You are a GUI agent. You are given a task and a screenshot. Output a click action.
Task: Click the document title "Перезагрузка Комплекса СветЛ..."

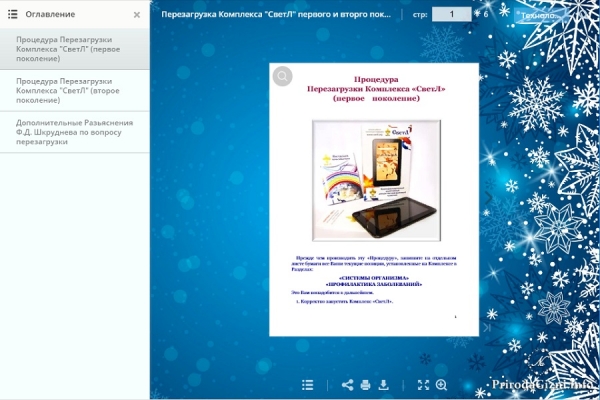click(x=276, y=15)
